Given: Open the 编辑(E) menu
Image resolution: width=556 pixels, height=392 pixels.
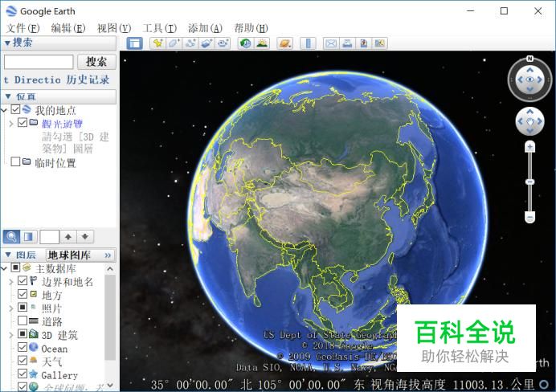Looking at the screenshot, I should 68,28.
